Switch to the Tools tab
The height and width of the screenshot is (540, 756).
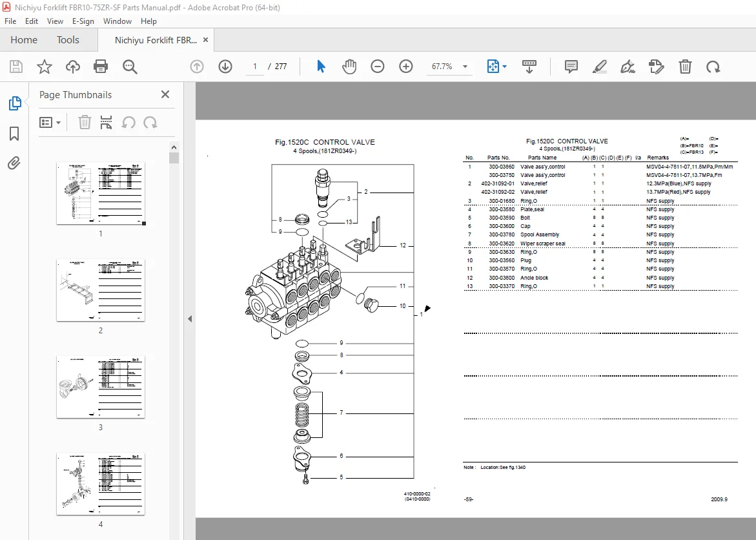[68, 40]
